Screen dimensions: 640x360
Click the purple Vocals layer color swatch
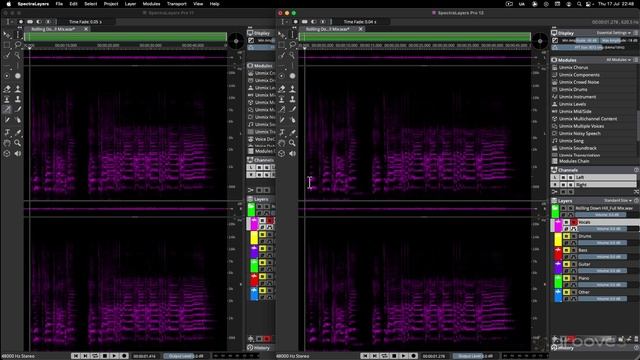(x=558, y=225)
